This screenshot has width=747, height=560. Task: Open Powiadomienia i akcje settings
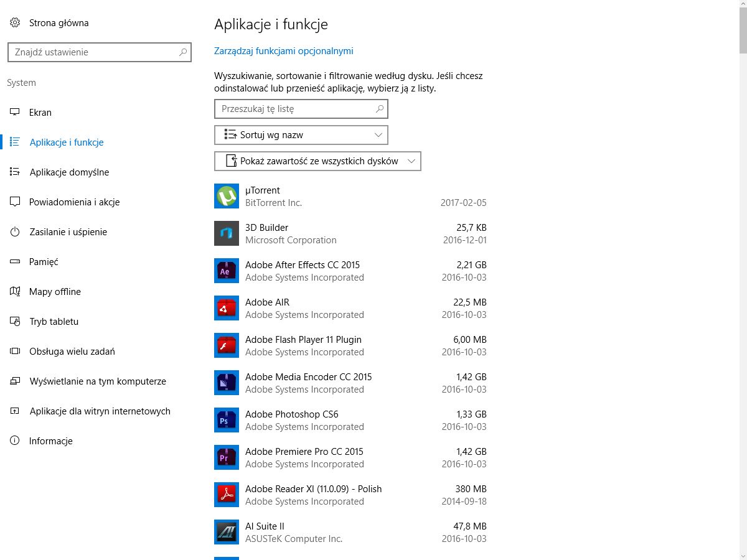tap(74, 202)
